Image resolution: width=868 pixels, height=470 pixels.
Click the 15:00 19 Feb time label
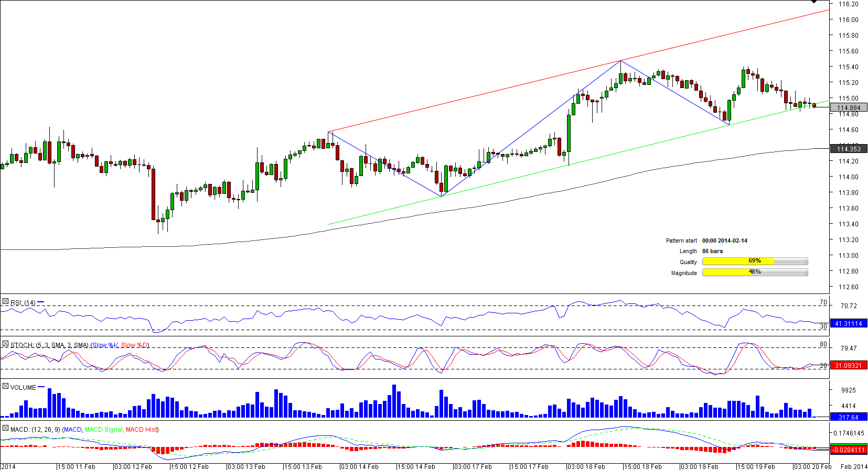click(x=756, y=467)
